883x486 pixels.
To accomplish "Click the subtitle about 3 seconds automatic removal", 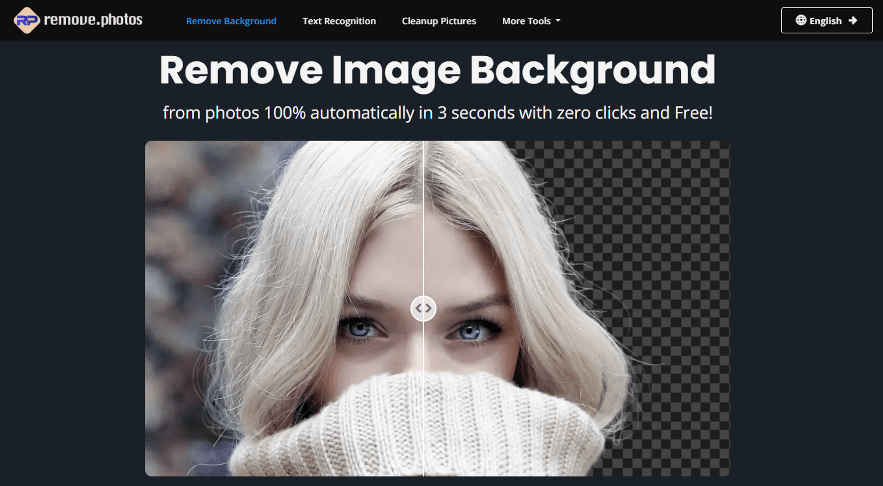I will pyautogui.click(x=437, y=113).
